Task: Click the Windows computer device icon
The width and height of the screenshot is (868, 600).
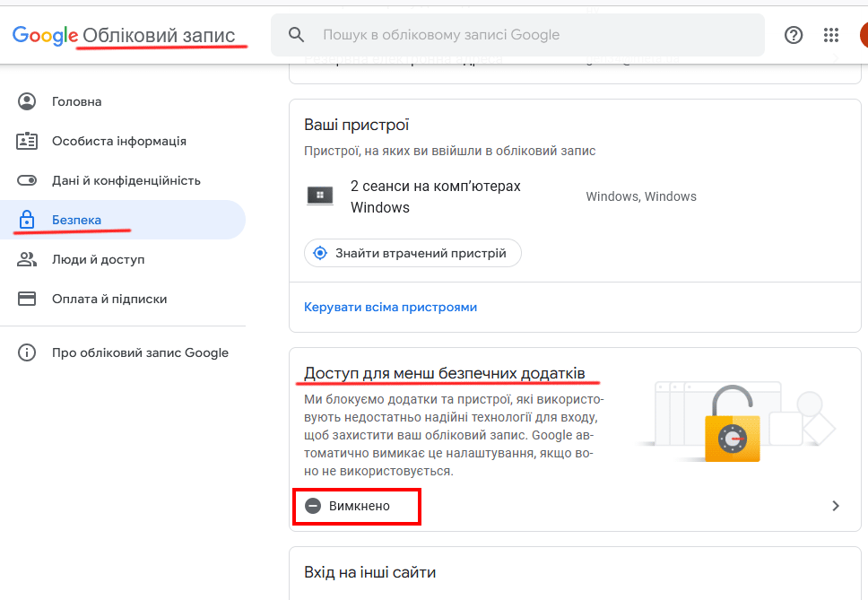Action: (x=320, y=196)
